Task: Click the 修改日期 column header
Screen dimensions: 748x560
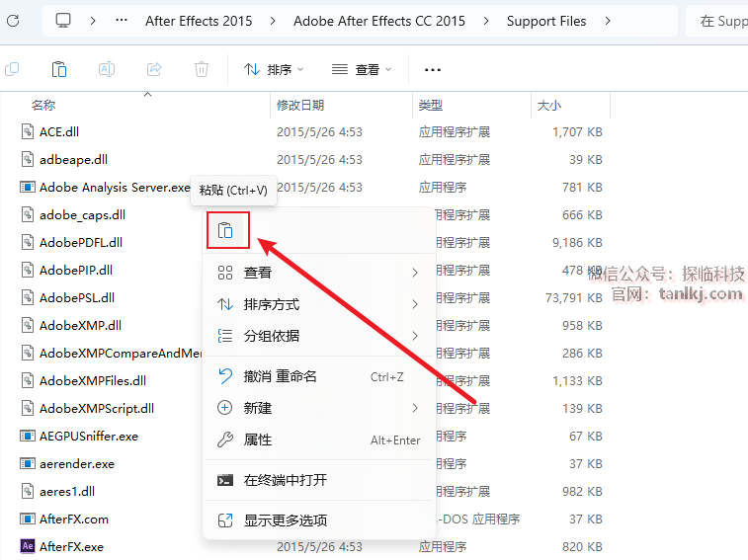Action: pyautogui.click(x=300, y=105)
